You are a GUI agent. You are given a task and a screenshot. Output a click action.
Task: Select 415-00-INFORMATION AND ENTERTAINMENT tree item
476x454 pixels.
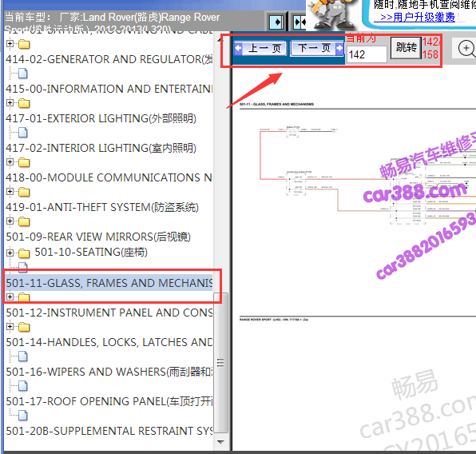pyautogui.click(x=109, y=89)
